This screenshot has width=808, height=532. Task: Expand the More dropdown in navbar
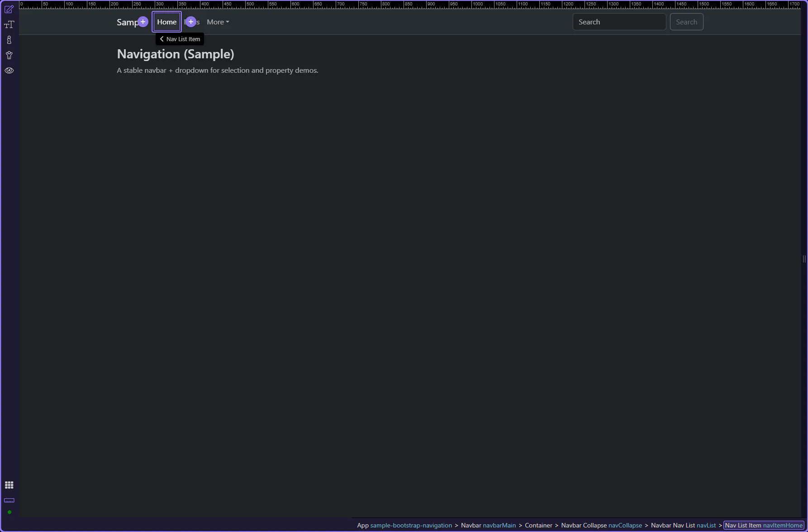point(218,22)
